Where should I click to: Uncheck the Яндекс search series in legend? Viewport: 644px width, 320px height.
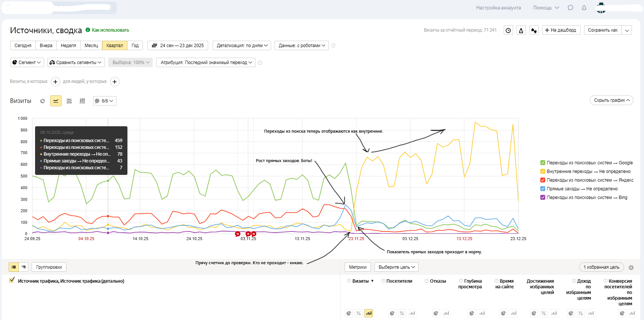543,180
